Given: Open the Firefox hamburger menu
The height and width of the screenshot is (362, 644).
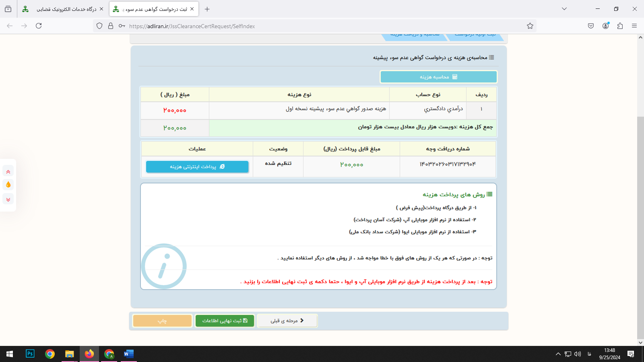Looking at the screenshot, I should pos(634,26).
